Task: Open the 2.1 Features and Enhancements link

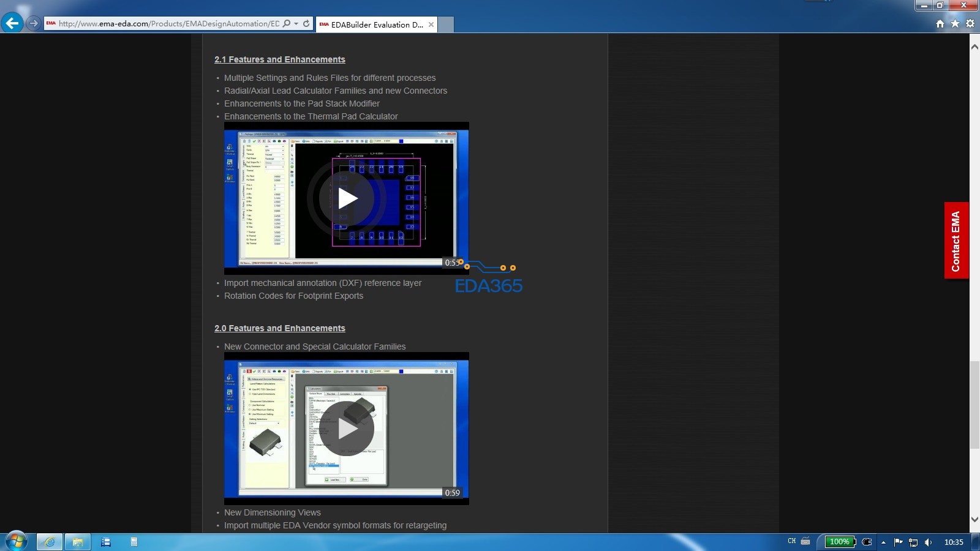Action: point(280,59)
